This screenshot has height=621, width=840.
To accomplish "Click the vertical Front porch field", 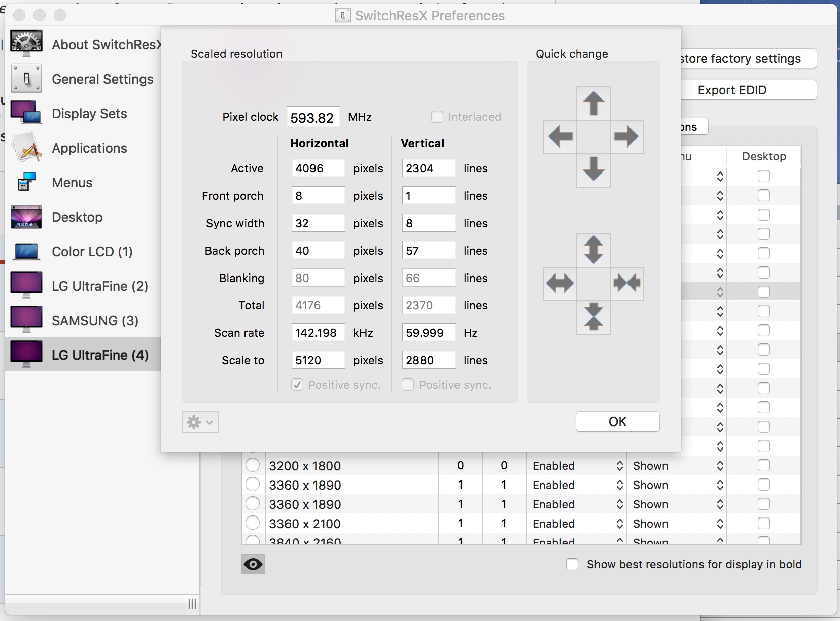I will [429, 195].
